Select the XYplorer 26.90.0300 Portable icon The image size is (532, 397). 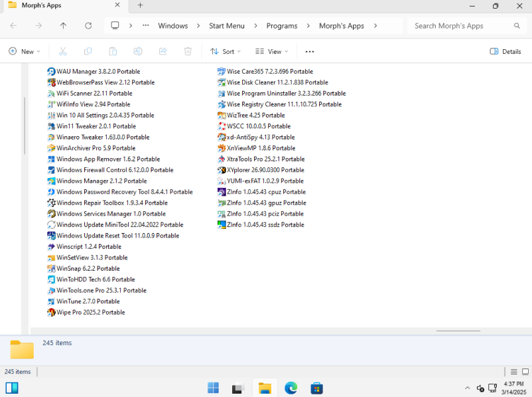[222, 170]
